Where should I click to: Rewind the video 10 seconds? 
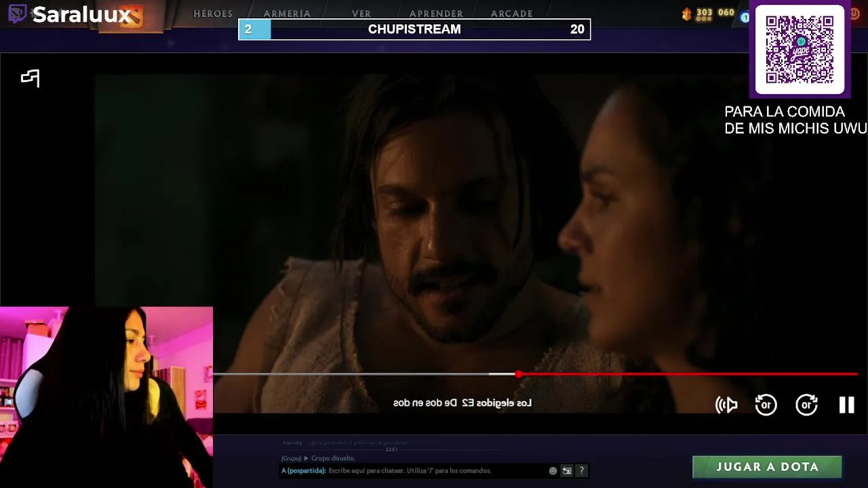[x=806, y=405]
